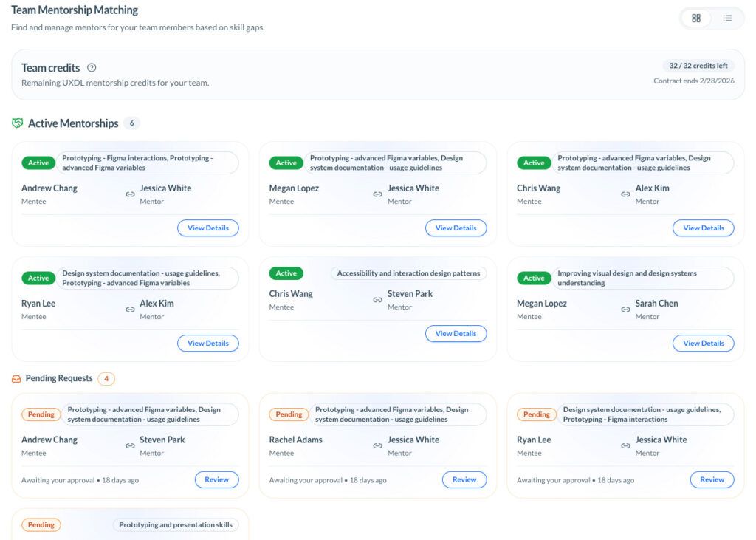The width and height of the screenshot is (756, 540).
Task: View Details for Andrew Chang's mentorship
Action: pyautogui.click(x=207, y=228)
